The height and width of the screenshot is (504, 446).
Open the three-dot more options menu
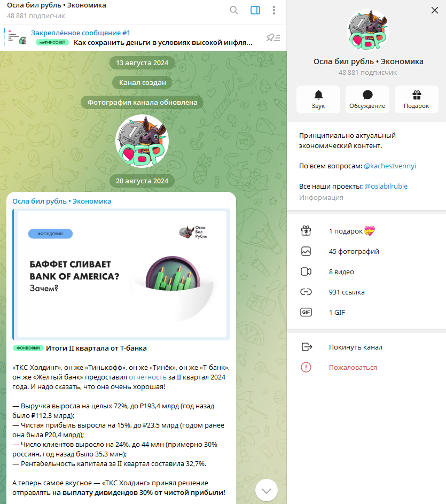tap(274, 10)
